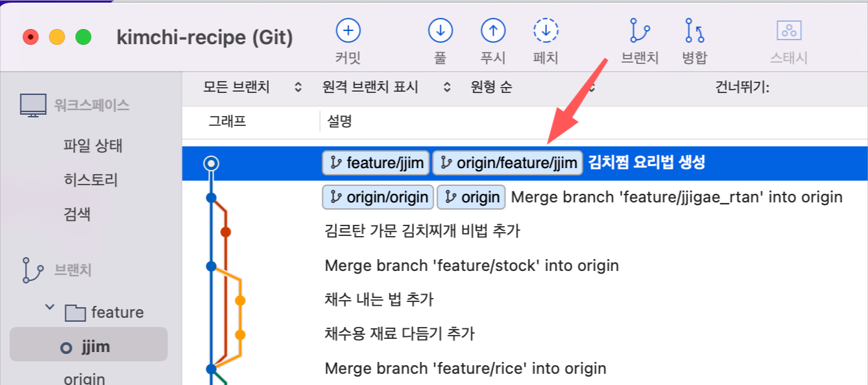Collapse the feature folder chevron

pos(49,309)
